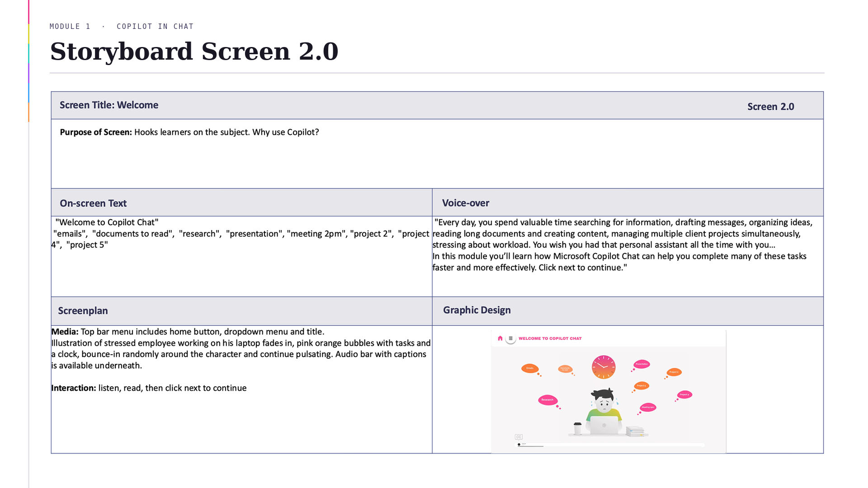Toggle the CC captions icon
Image resolution: width=868 pixels, height=488 pixels.
click(519, 437)
